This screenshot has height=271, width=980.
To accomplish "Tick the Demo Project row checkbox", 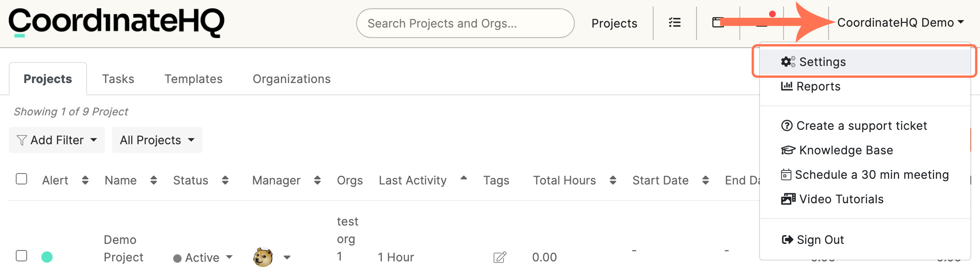I will [21, 256].
